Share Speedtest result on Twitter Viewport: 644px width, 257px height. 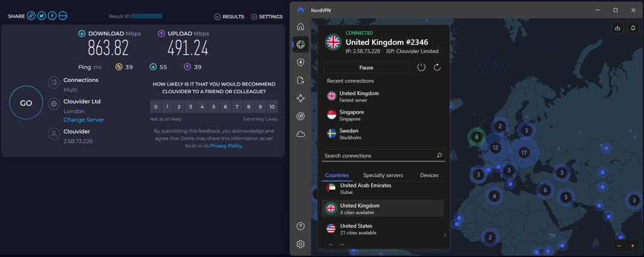coord(42,16)
